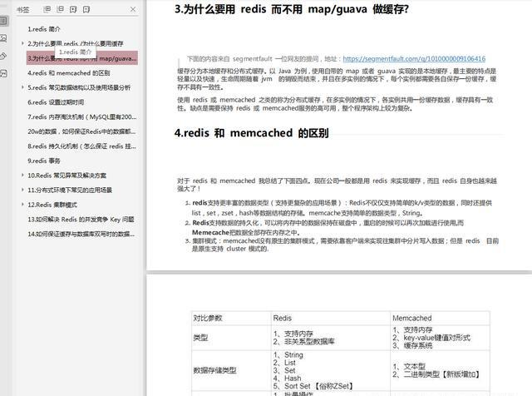The height and width of the screenshot is (396, 532).
Task: Expand bookmark 5.redis 常见数据结构
Action: pyautogui.click(x=22, y=87)
